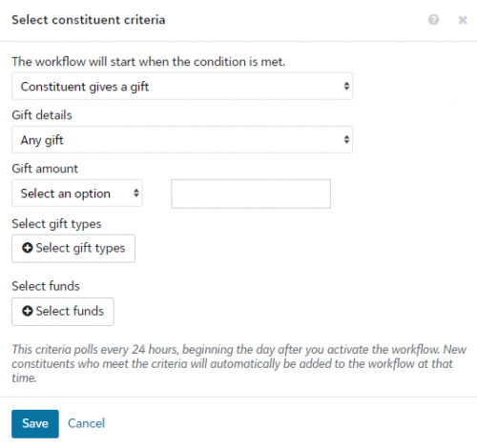Open the Select an option amount dropdown

click(x=77, y=193)
